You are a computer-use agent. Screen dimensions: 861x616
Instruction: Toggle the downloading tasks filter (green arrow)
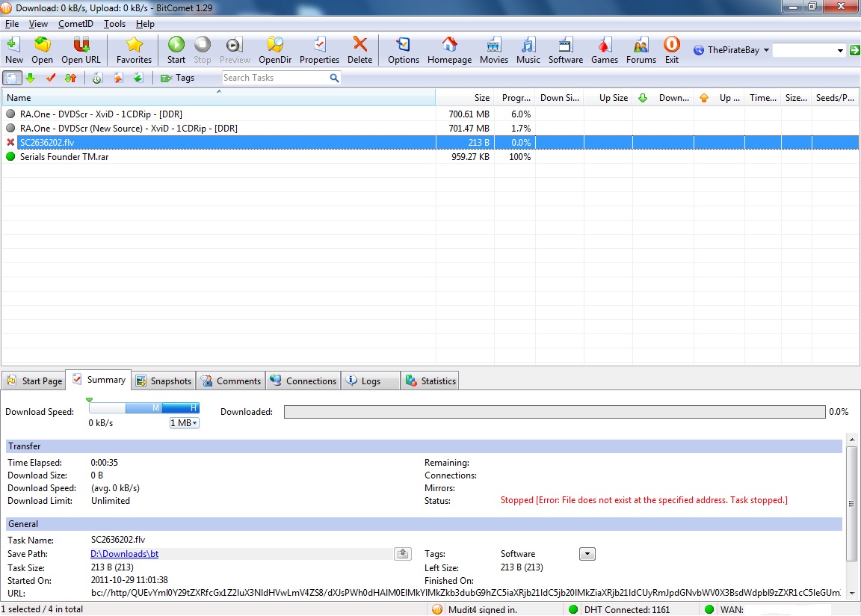click(x=31, y=78)
